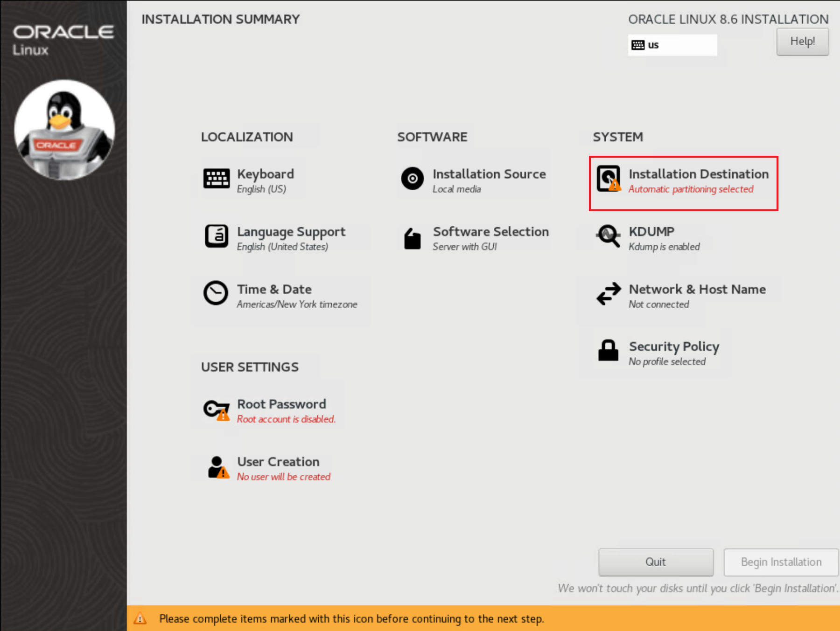Screen dimensions: 840x631
Task: Click the Begin Installation button
Action: pyautogui.click(x=781, y=562)
